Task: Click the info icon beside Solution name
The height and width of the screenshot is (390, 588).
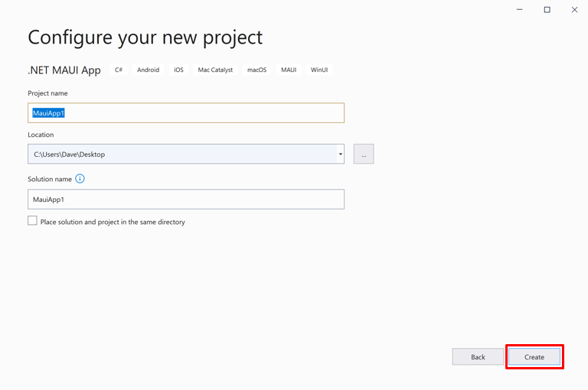Action: 80,179
